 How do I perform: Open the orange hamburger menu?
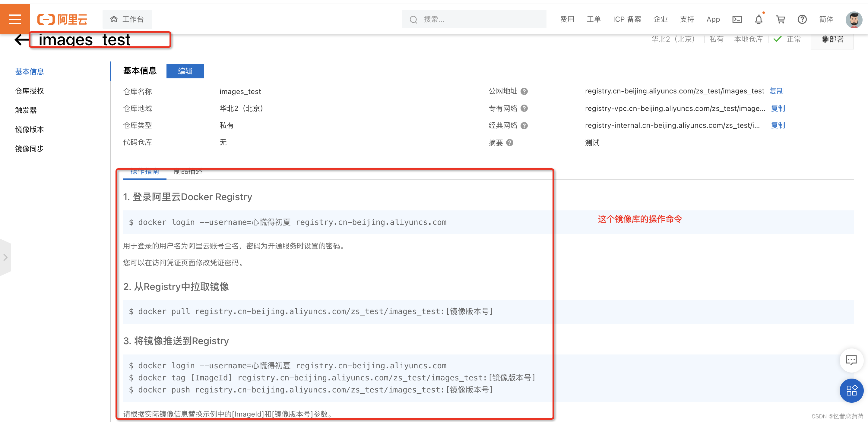(15, 19)
